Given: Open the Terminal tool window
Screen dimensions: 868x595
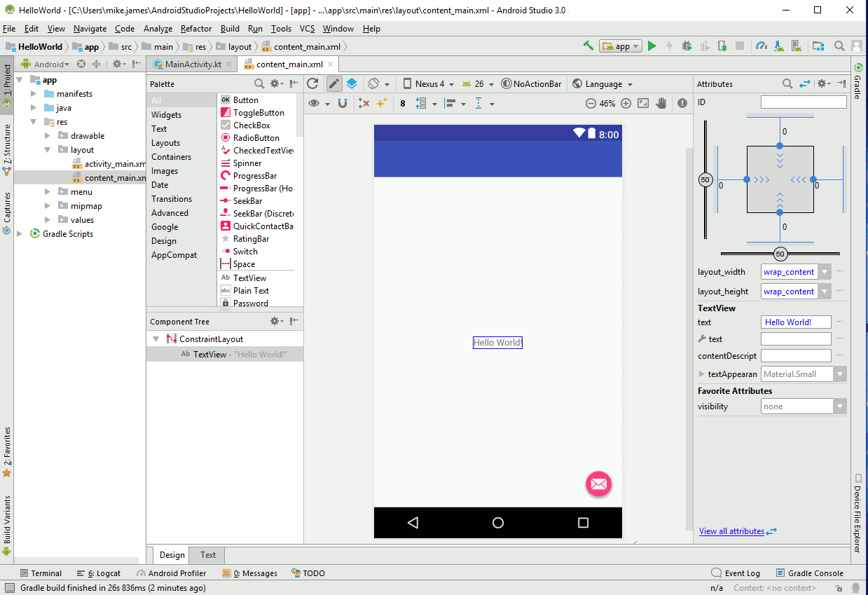Looking at the screenshot, I should click(41, 573).
